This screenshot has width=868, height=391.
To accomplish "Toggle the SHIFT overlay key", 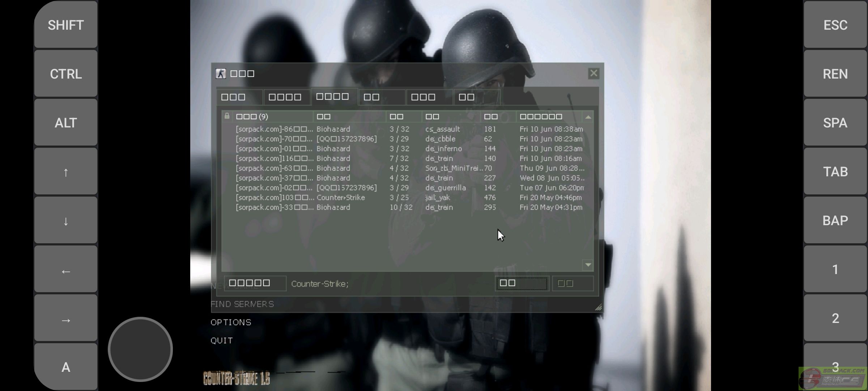I will (66, 25).
